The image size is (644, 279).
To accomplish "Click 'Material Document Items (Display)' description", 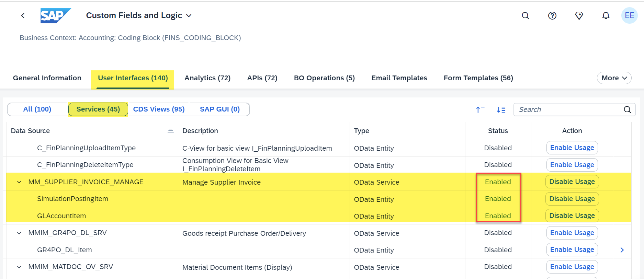I will 237,267.
